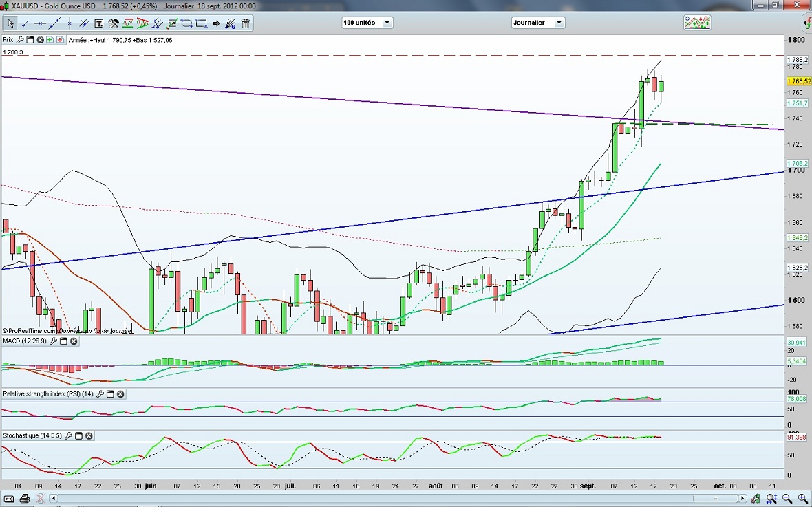Click the chart style icon at top right
812x507 pixels.
(x=696, y=23)
